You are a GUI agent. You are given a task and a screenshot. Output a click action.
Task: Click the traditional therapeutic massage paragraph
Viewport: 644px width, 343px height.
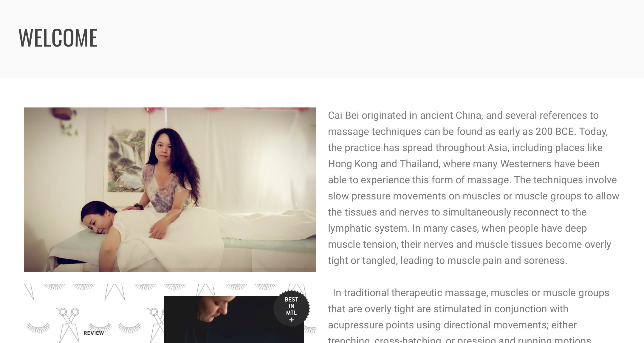tap(469, 315)
